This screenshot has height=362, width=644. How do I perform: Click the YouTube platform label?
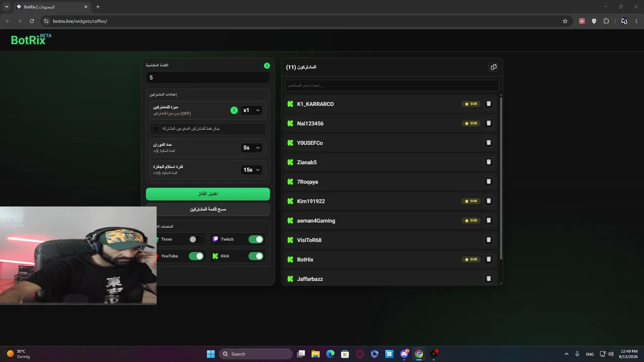pos(170,256)
